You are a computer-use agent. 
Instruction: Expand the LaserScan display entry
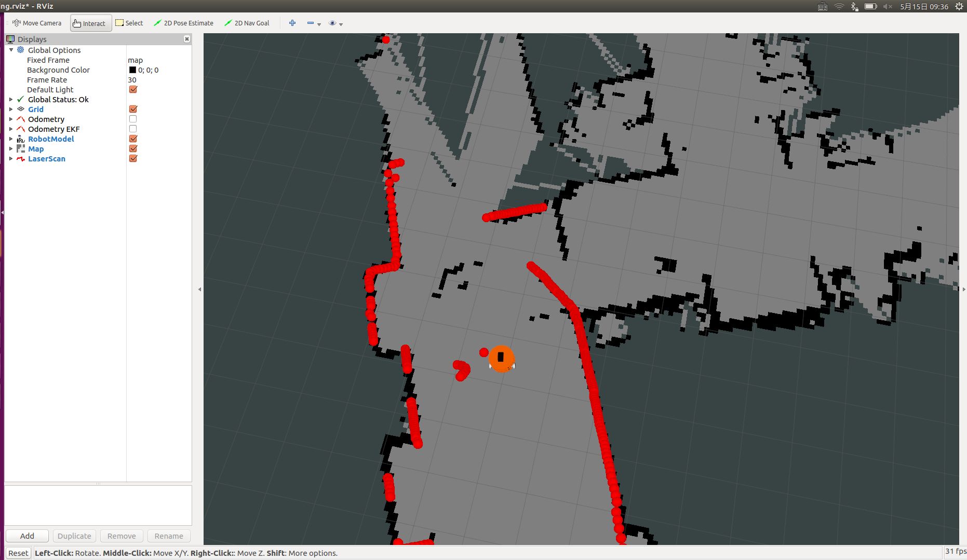click(x=11, y=158)
